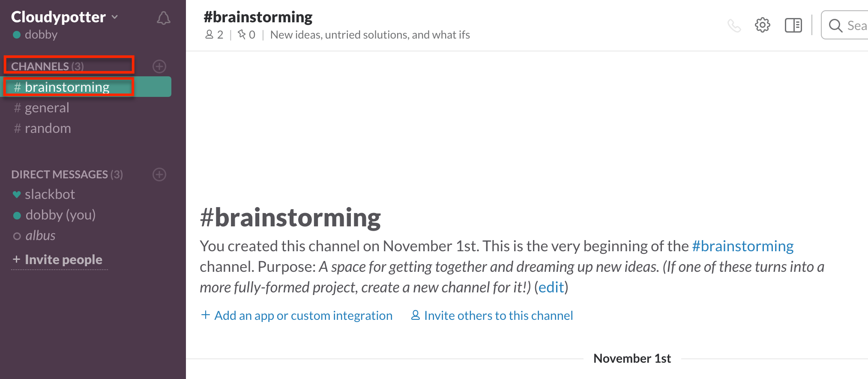868x379 pixels.
Task: Open the DIRECT MESSAGES section header
Action: (67, 174)
